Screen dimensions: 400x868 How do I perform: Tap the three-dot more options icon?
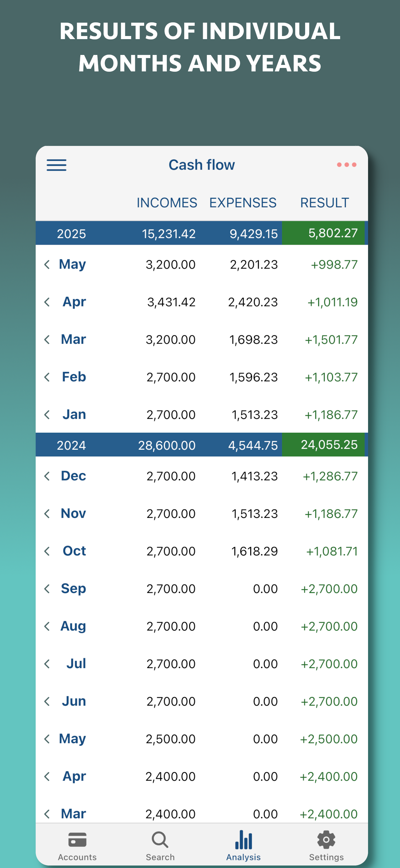(346, 165)
